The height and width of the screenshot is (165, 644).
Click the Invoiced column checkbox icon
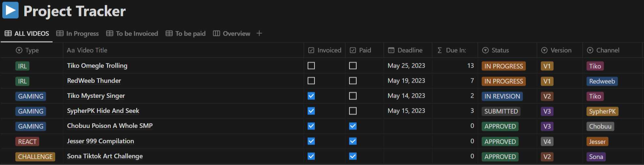pyautogui.click(x=311, y=50)
